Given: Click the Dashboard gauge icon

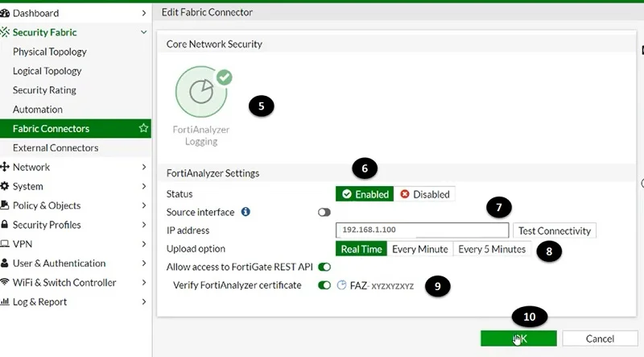Looking at the screenshot, I should point(5,13).
